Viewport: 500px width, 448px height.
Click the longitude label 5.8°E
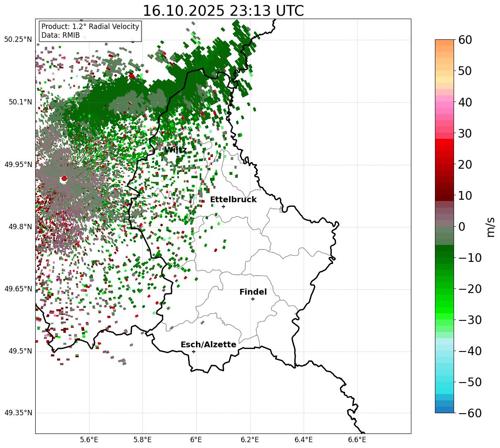pos(143,440)
